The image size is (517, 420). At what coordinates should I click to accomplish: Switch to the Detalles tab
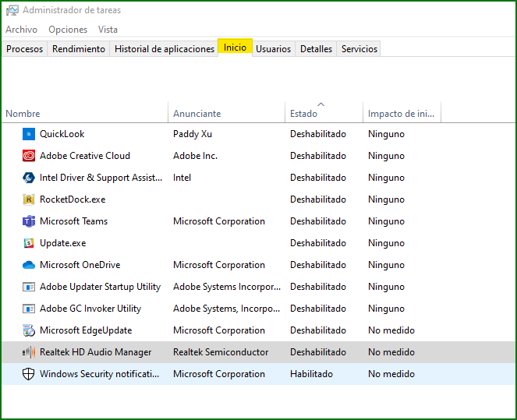tap(316, 49)
